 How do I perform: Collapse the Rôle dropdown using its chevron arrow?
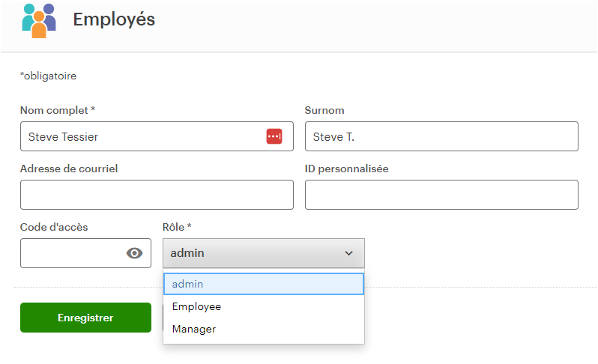click(348, 253)
